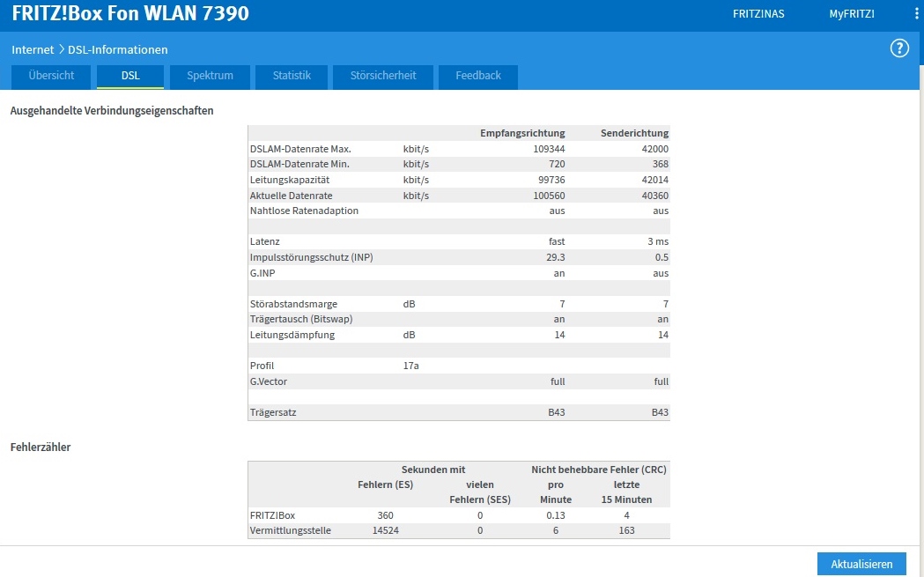This screenshot has height=577, width=924.
Task: Select the value 42014
Action: click(655, 180)
